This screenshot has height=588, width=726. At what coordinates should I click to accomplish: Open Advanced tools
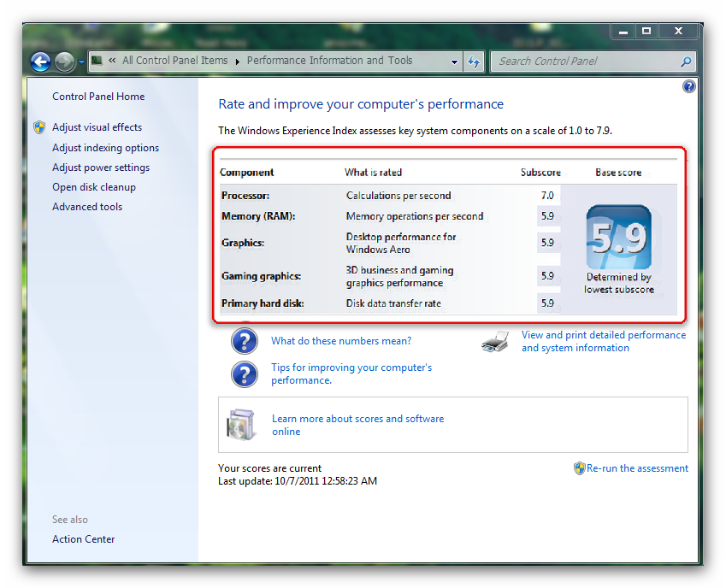(x=87, y=207)
